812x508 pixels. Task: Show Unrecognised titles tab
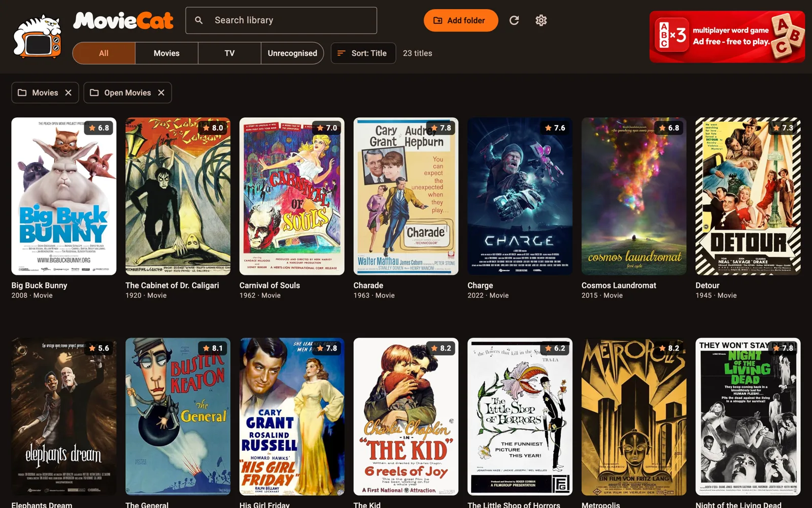click(x=292, y=53)
